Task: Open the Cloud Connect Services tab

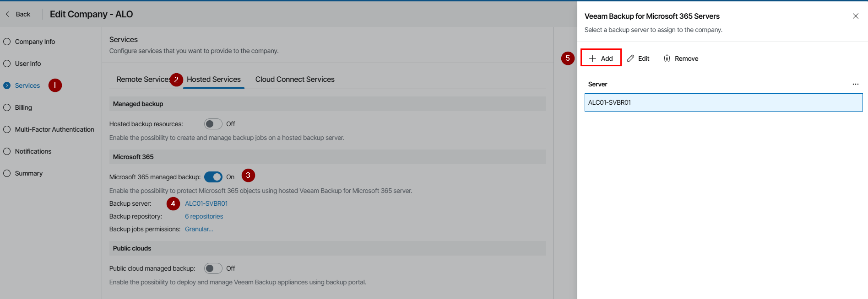Action: point(295,79)
